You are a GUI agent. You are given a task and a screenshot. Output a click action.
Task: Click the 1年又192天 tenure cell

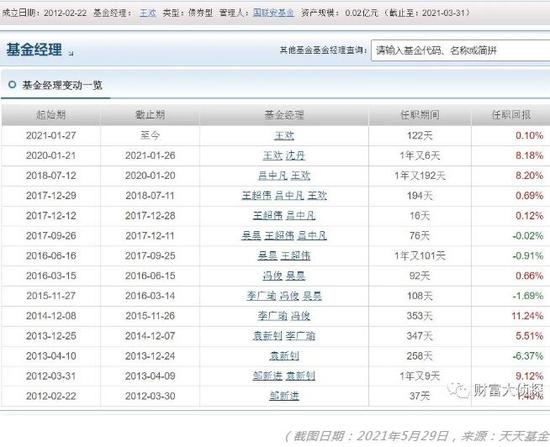click(x=420, y=175)
